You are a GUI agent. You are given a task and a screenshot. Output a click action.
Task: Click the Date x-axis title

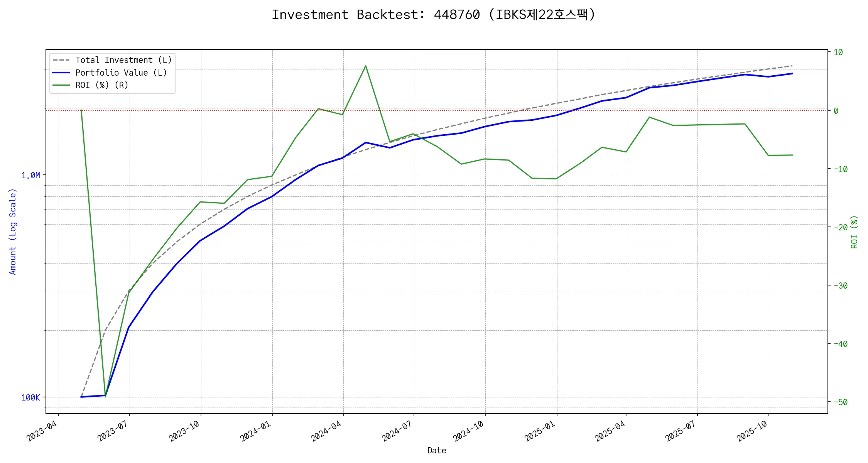pos(437,451)
